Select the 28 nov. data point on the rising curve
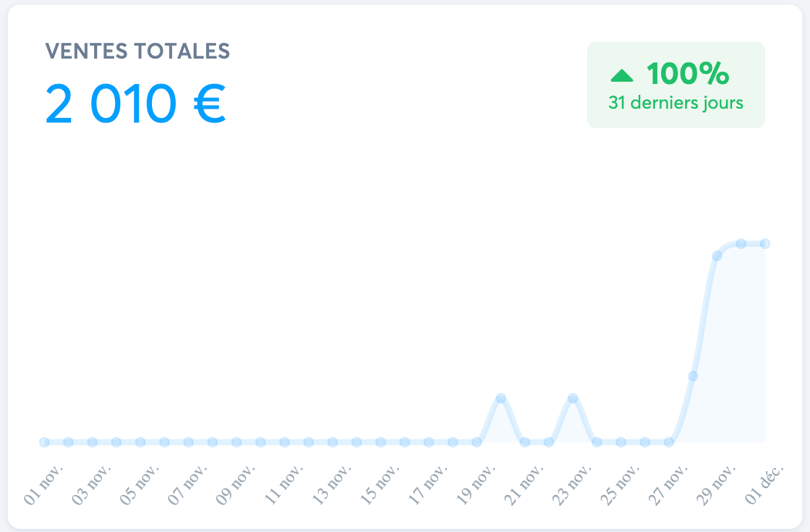This screenshot has height=532, width=810. pyautogui.click(x=693, y=376)
